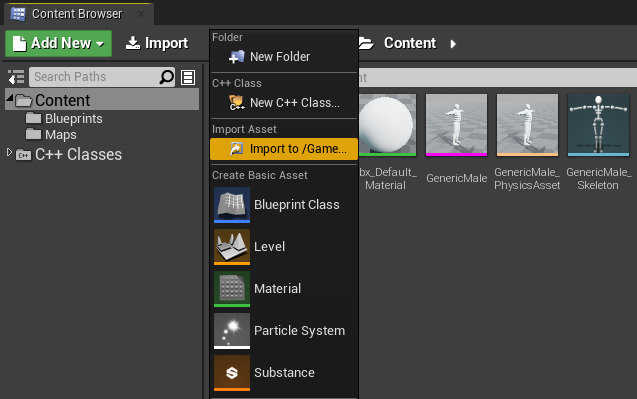Viewport: 637px width, 399px height.
Task: Click the Import to /Game icon
Action: pos(236,149)
